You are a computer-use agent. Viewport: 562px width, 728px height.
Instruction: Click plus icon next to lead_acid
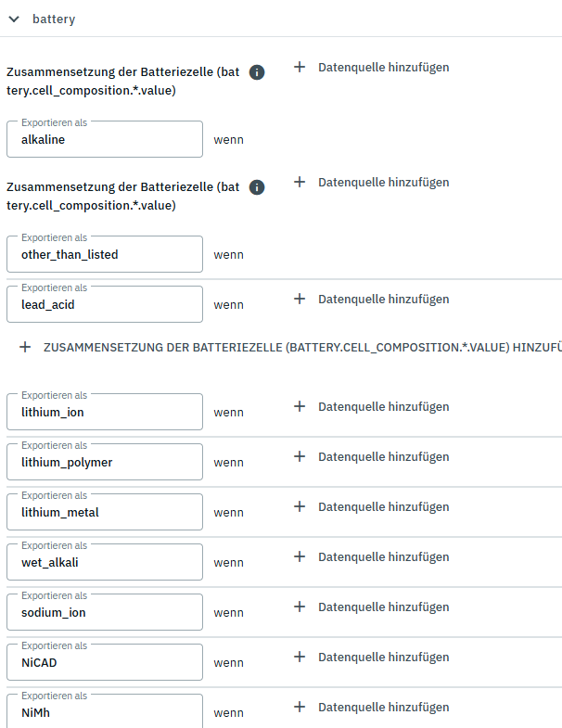click(x=300, y=299)
